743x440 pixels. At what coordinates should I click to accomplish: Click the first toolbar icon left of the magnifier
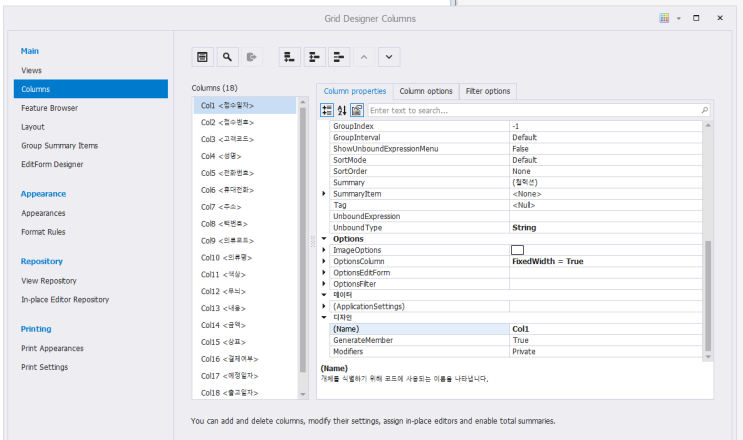203,58
